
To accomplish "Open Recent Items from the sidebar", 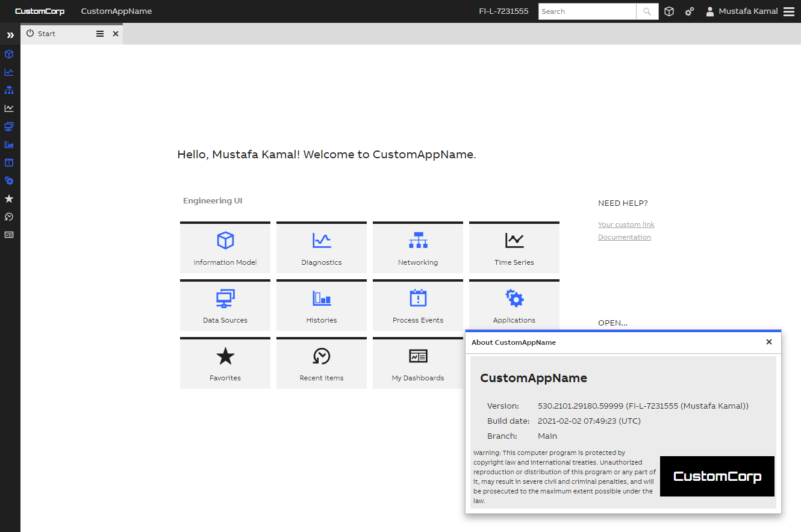I will click(x=8, y=217).
